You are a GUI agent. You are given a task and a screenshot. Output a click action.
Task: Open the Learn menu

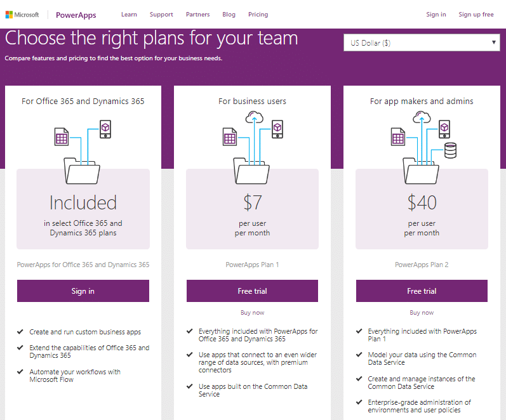click(x=129, y=15)
